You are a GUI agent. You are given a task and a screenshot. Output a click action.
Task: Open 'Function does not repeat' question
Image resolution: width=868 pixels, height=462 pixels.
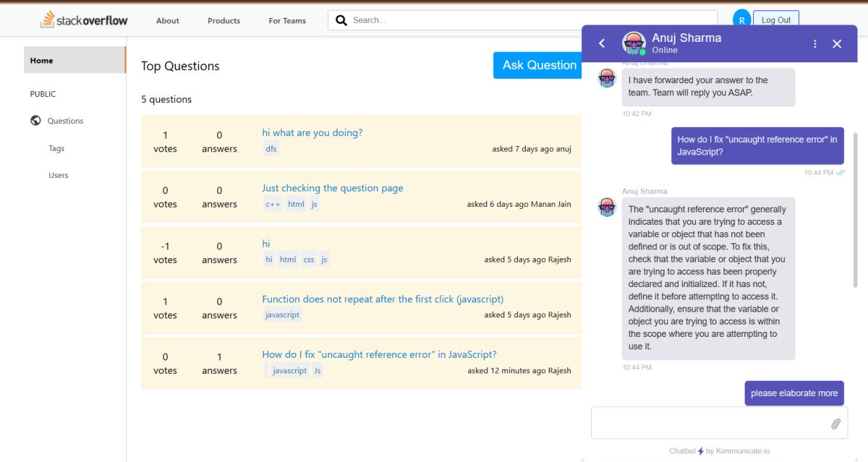coord(383,299)
